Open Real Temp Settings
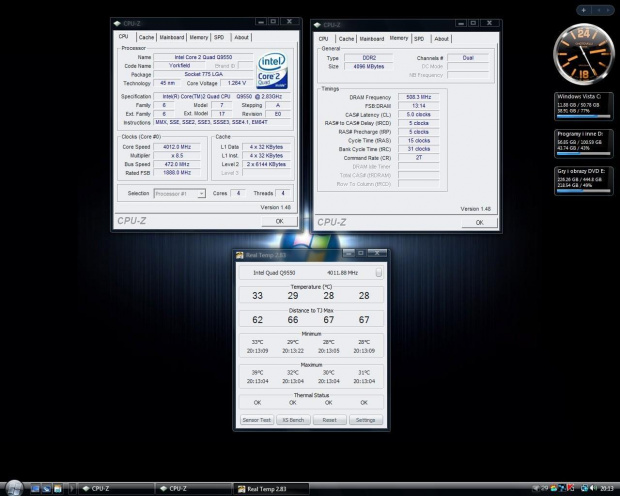 365,420
